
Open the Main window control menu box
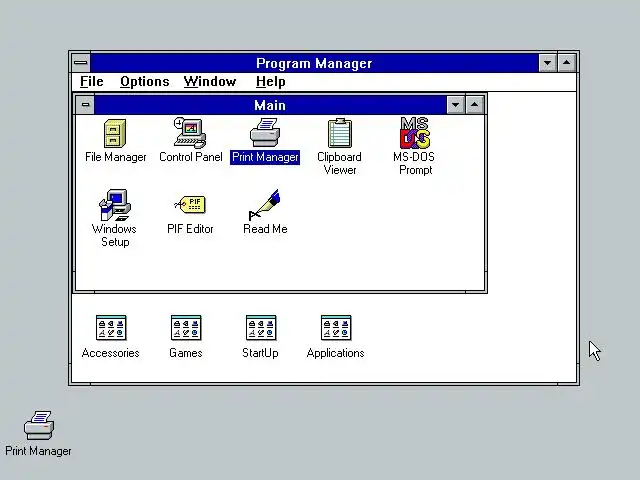pos(85,105)
